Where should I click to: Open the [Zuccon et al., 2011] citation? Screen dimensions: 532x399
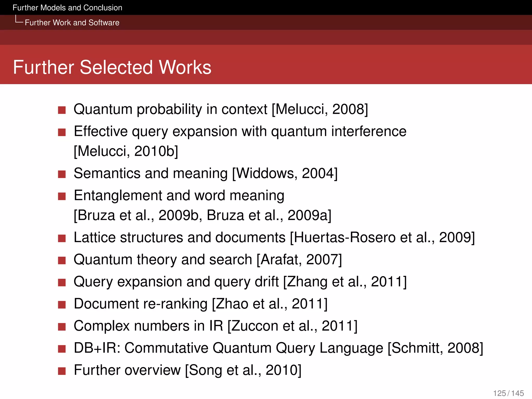pos(292,326)
